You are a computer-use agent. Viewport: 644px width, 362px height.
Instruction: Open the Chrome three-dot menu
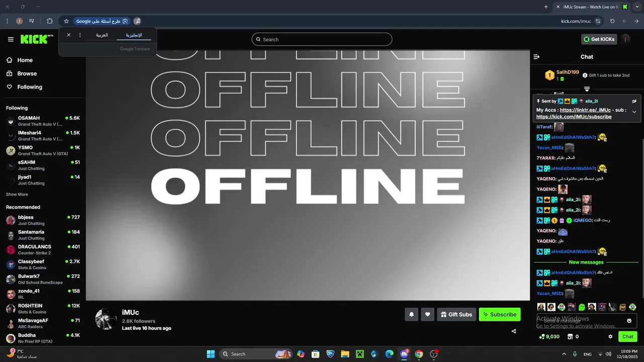(x=7, y=21)
